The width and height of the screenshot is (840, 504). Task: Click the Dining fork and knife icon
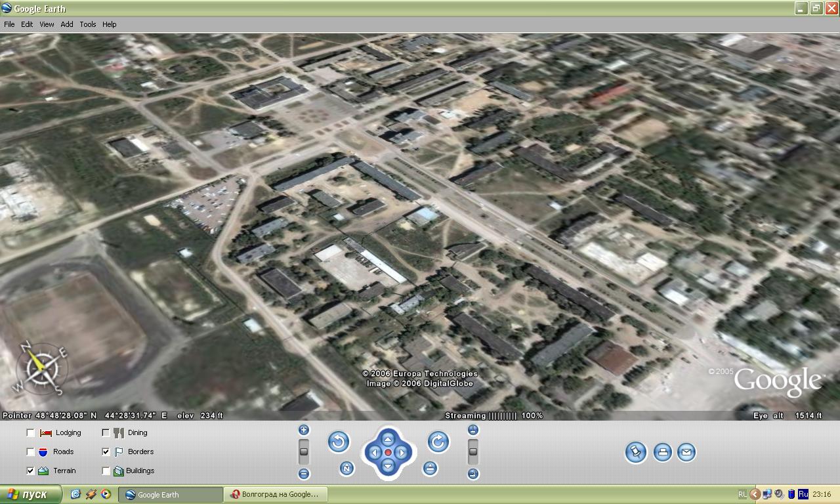point(119,433)
